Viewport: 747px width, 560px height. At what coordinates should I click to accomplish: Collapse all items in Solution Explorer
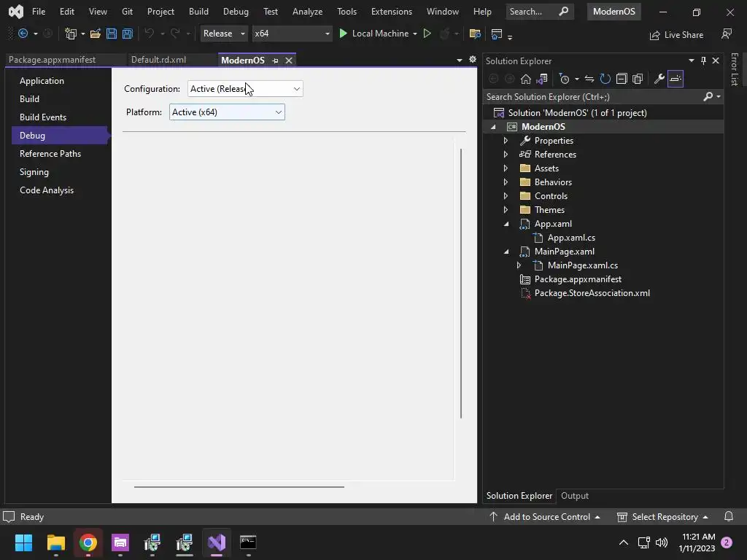[x=622, y=79]
